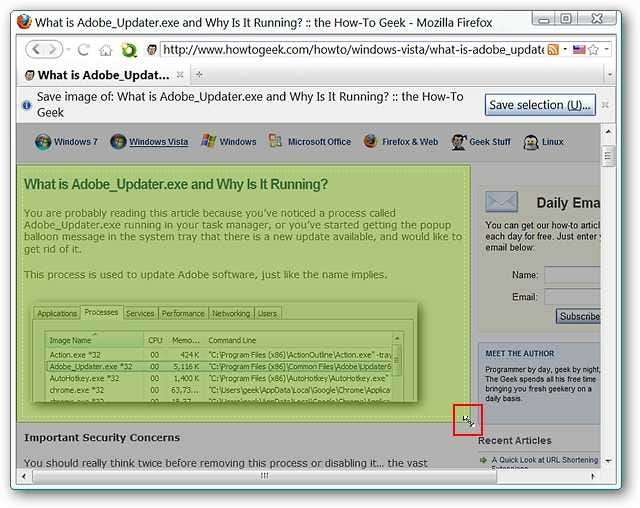Viewport: 640px width, 508px height.
Task: Click the green screenshot tool icon
Action: [128, 49]
